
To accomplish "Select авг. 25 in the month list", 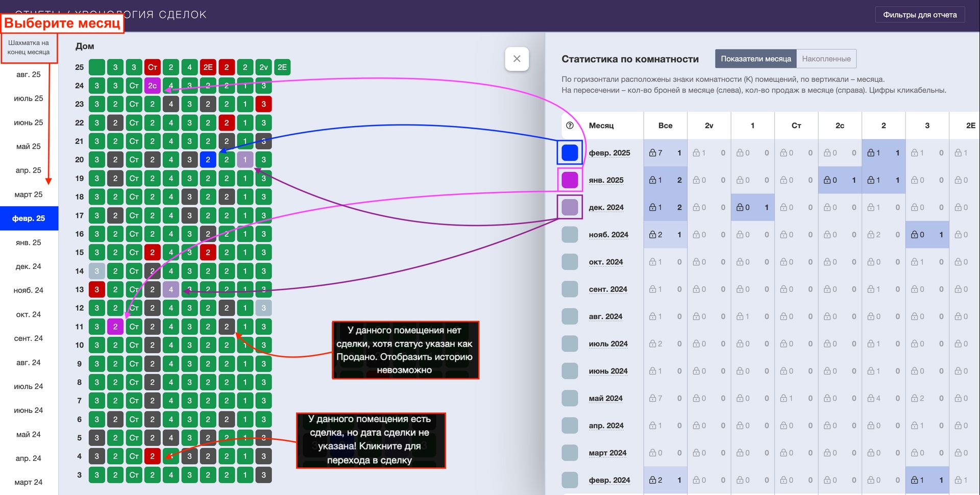I will [29, 75].
